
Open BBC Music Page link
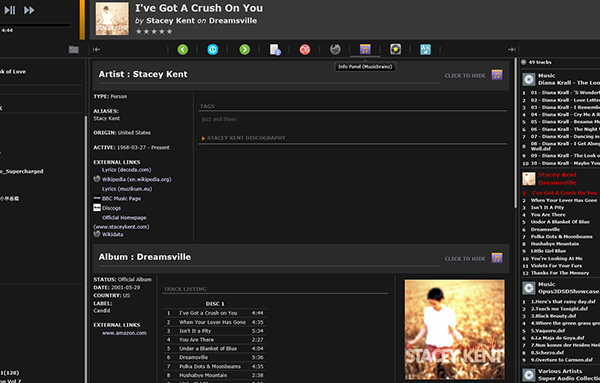[x=121, y=199]
